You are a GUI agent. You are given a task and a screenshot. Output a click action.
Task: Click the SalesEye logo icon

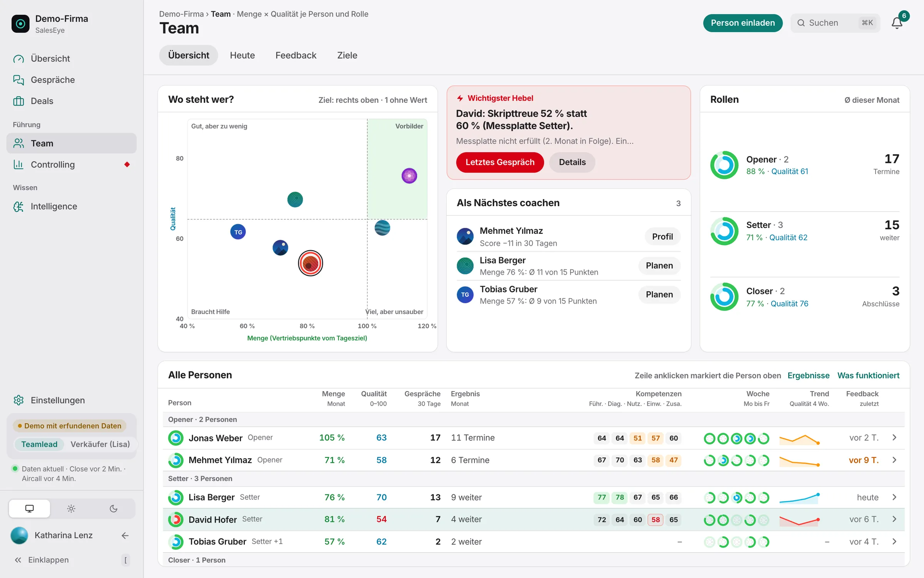[20, 24]
